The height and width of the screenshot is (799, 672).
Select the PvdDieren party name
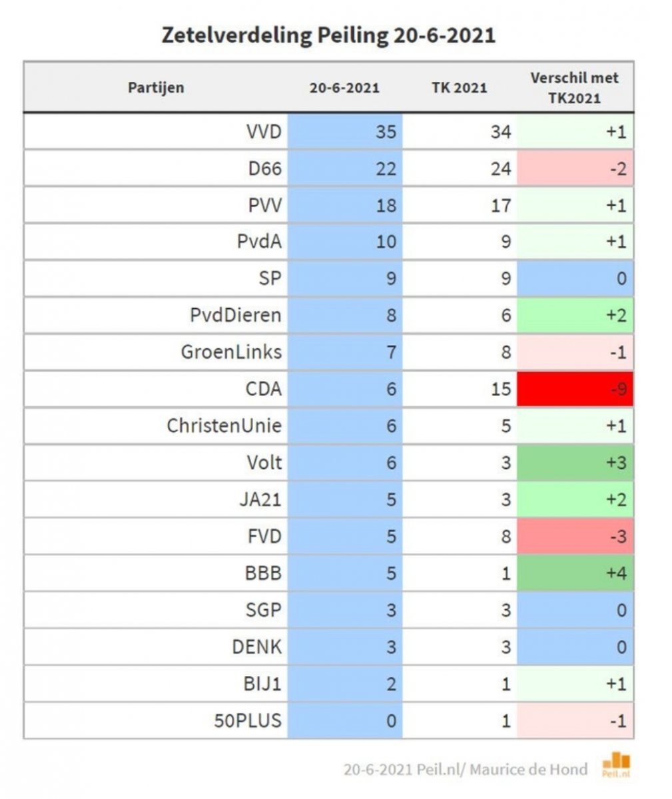click(x=236, y=314)
